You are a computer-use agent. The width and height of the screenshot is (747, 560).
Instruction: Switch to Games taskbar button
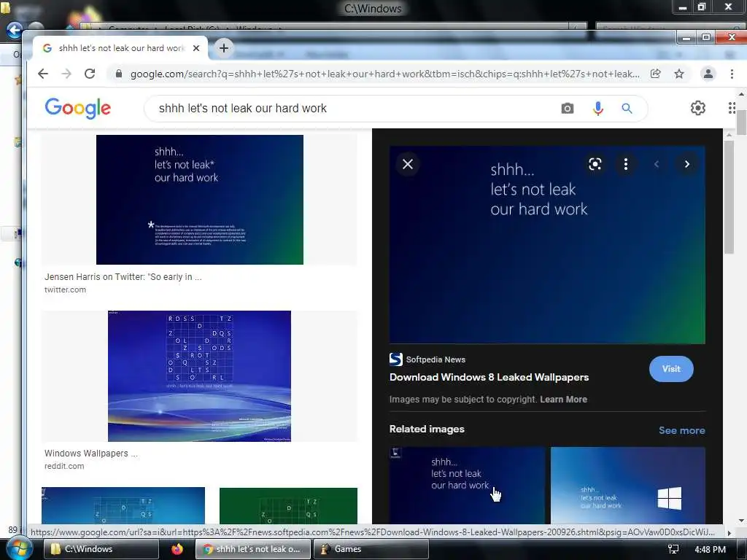click(371, 549)
